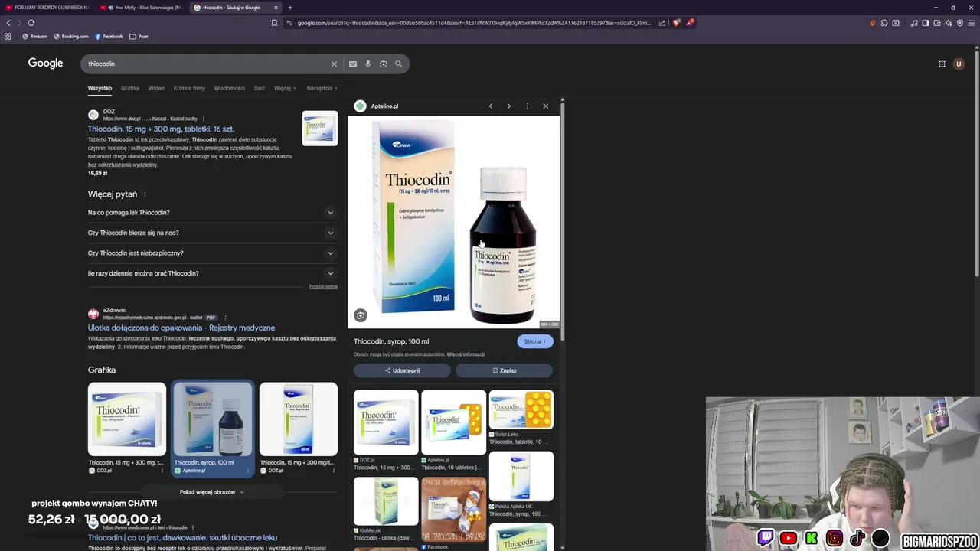The width and height of the screenshot is (980, 551).
Task: Open the DOZ tablet thumbnail beside first result
Action: pyautogui.click(x=319, y=129)
